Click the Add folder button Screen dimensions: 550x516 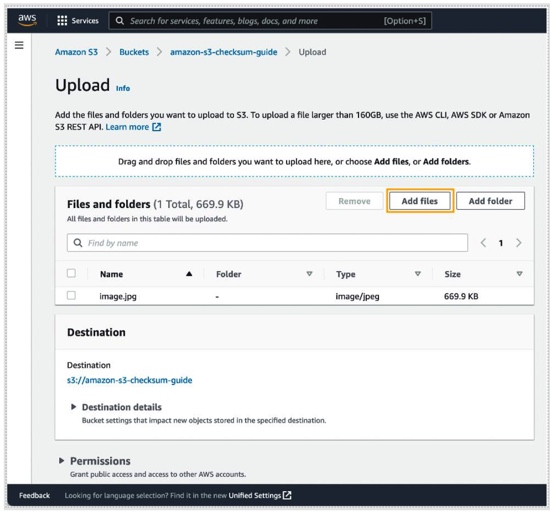[x=490, y=201]
